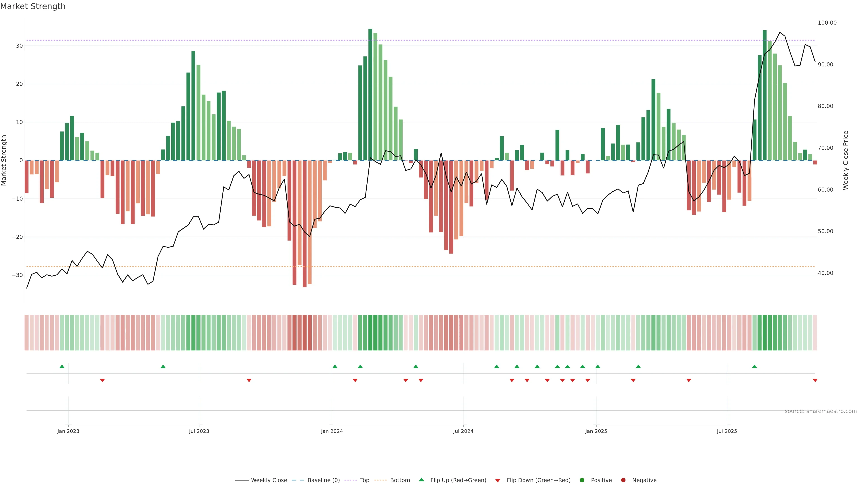Image resolution: width=868 pixels, height=488 pixels.
Task: Click the tallest green bar in early 2024
Action: [x=370, y=94]
